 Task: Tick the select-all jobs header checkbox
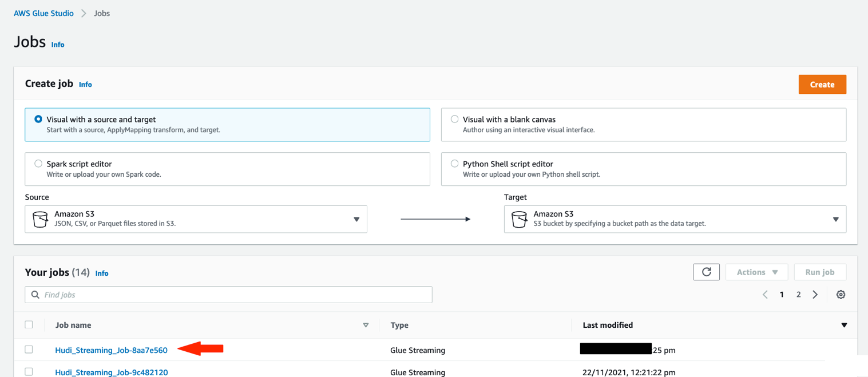coord(29,324)
